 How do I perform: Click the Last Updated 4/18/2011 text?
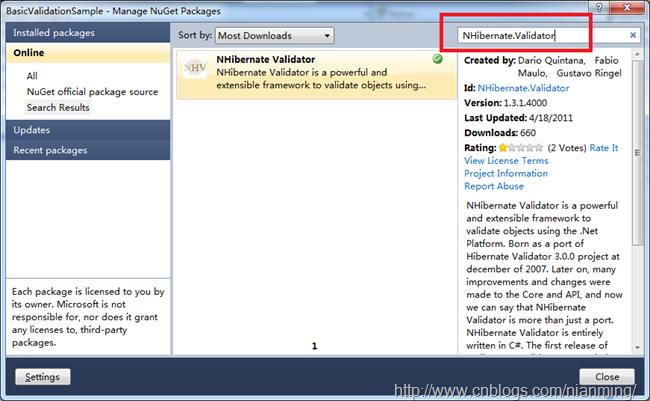pyautogui.click(x=518, y=118)
